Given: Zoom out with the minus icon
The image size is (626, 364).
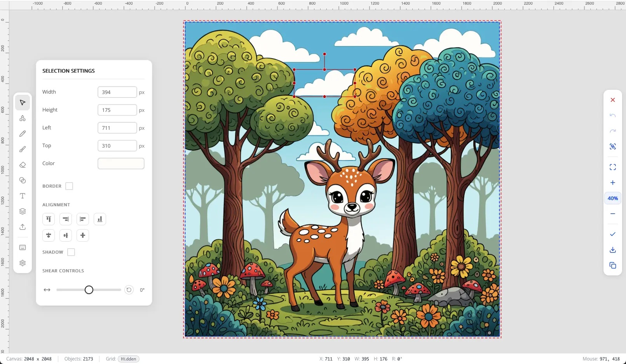Looking at the screenshot, I should point(613,214).
